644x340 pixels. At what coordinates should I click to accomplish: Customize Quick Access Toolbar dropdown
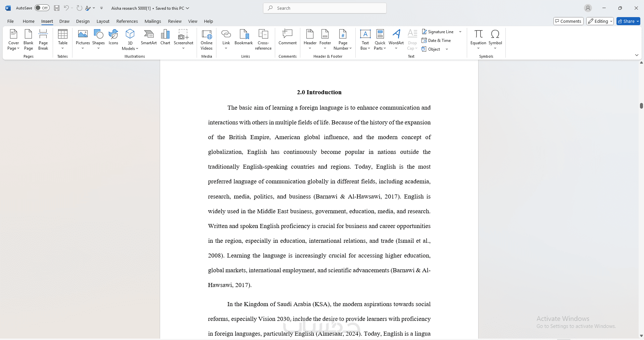tap(101, 8)
